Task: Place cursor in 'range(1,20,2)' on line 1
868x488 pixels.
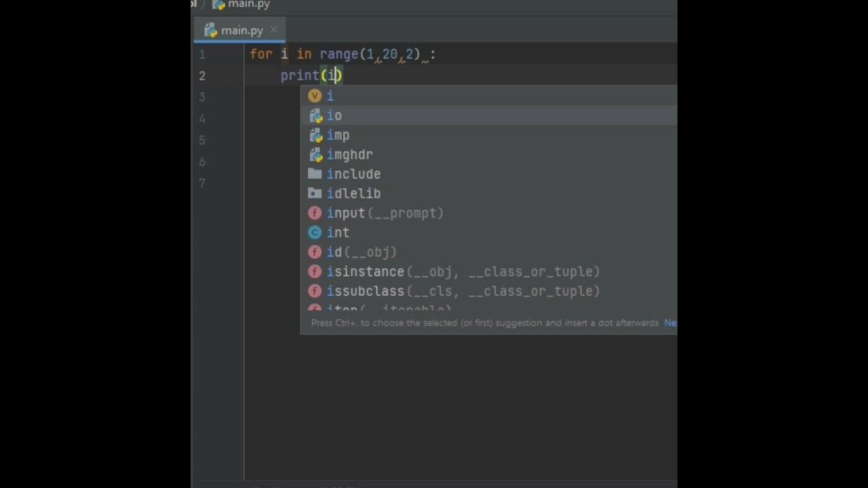Action: (370, 54)
